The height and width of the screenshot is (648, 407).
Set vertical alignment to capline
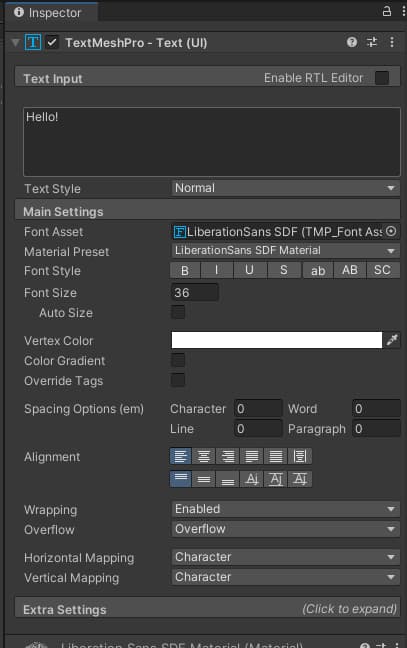pyautogui.click(x=300, y=479)
